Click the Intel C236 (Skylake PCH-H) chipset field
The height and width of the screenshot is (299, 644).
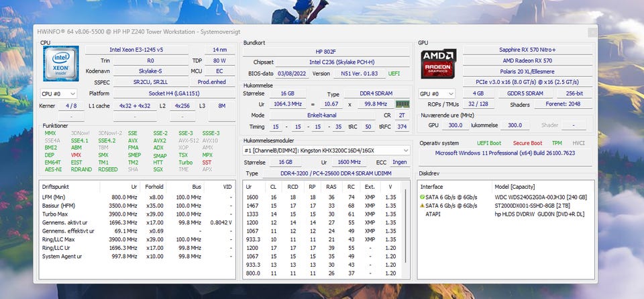342,62
